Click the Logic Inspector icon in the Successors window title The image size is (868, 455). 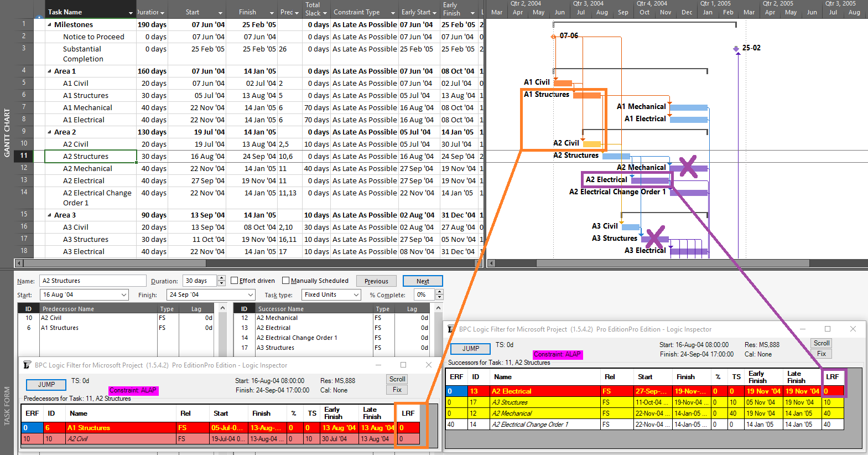click(x=451, y=329)
